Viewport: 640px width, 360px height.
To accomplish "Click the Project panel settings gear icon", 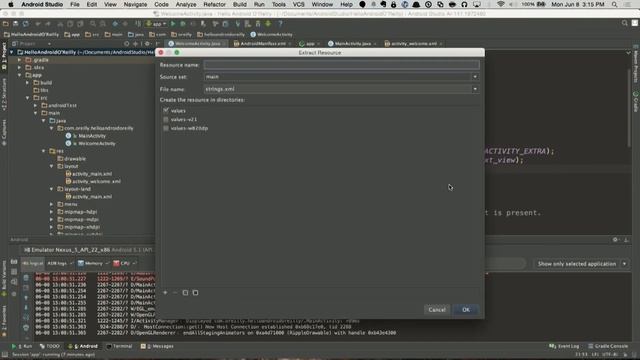I will 147,44.
